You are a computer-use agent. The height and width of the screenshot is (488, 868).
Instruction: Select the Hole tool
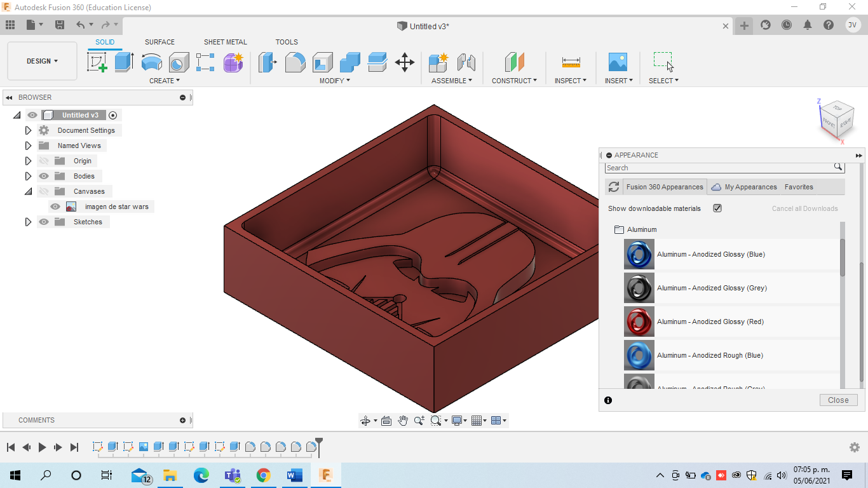179,62
